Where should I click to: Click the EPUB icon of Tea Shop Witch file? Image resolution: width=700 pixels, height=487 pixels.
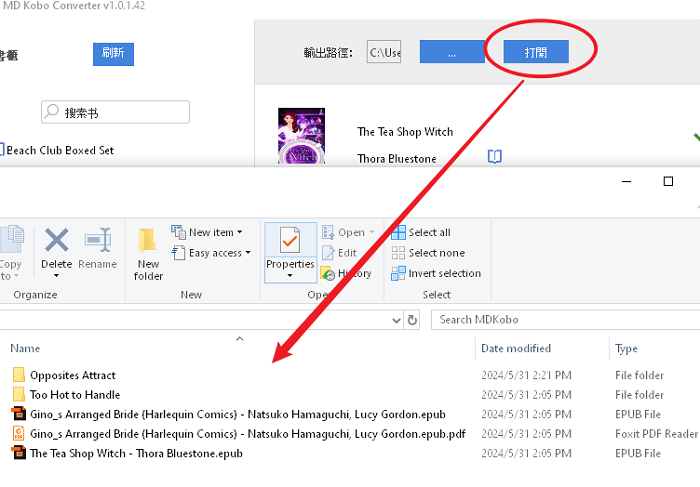coord(19,453)
